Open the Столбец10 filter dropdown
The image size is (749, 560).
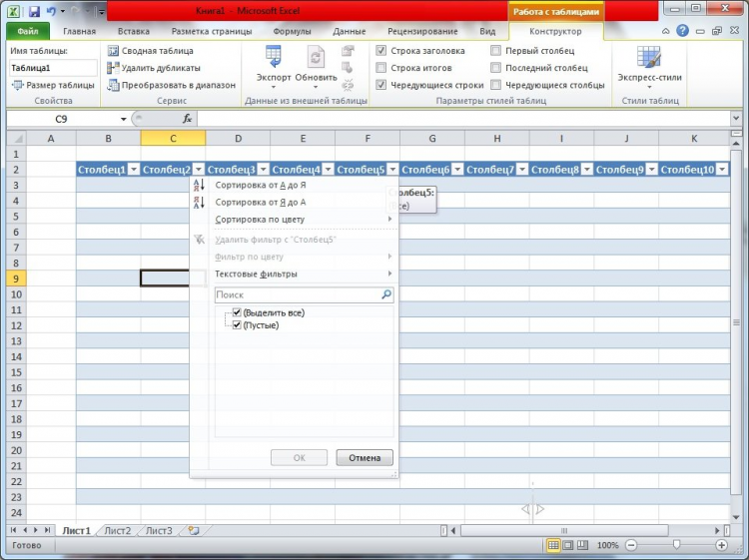[723, 170]
